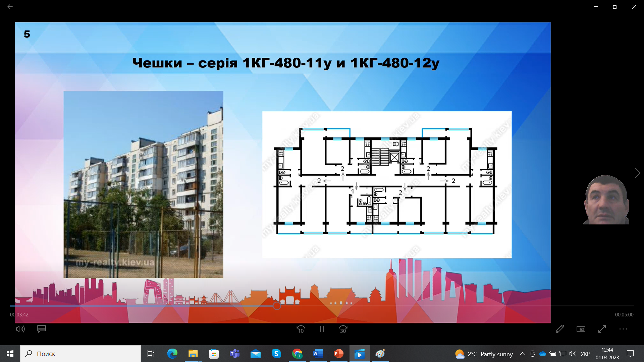Open Microsoft Teams from the taskbar
The width and height of the screenshot is (644, 362).
click(234, 354)
